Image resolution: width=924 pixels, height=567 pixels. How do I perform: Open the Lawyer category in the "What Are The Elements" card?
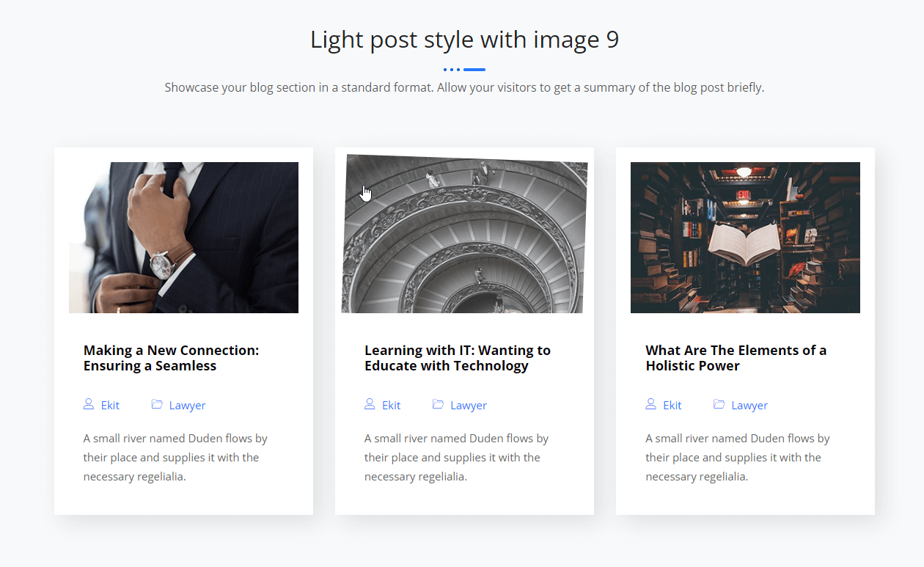coord(749,406)
